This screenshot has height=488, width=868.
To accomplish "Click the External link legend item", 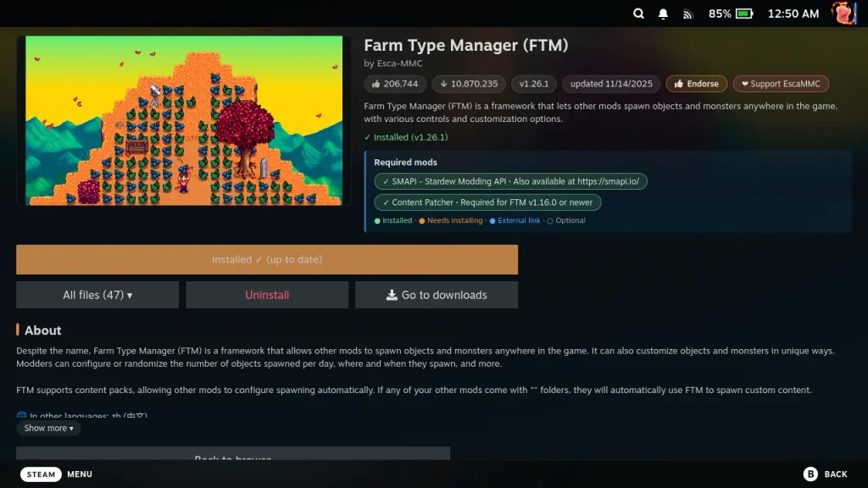I will pyautogui.click(x=515, y=220).
